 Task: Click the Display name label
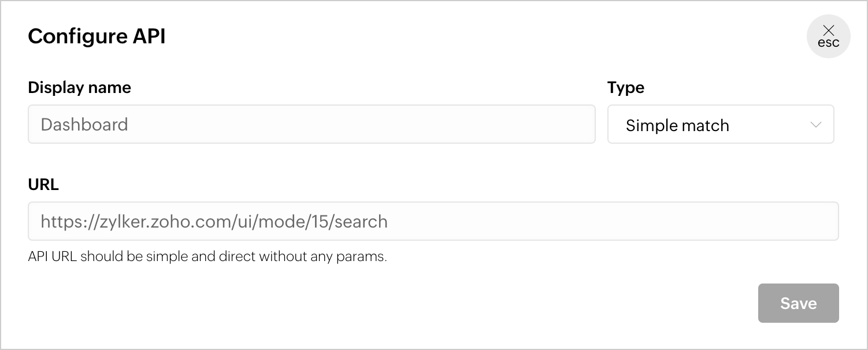[x=79, y=87]
